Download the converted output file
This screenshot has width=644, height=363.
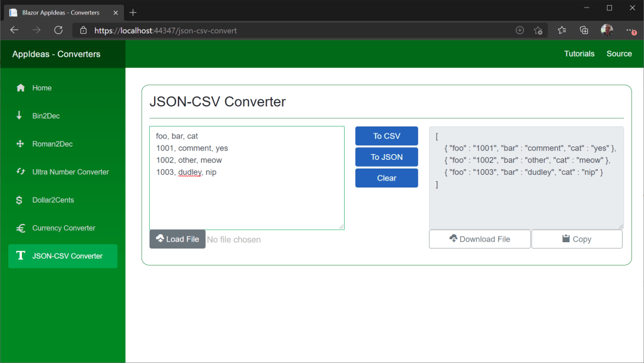point(479,239)
